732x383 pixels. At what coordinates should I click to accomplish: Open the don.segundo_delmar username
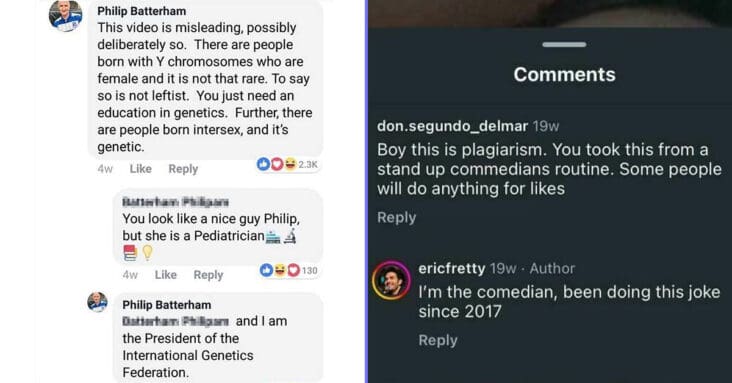pos(452,126)
